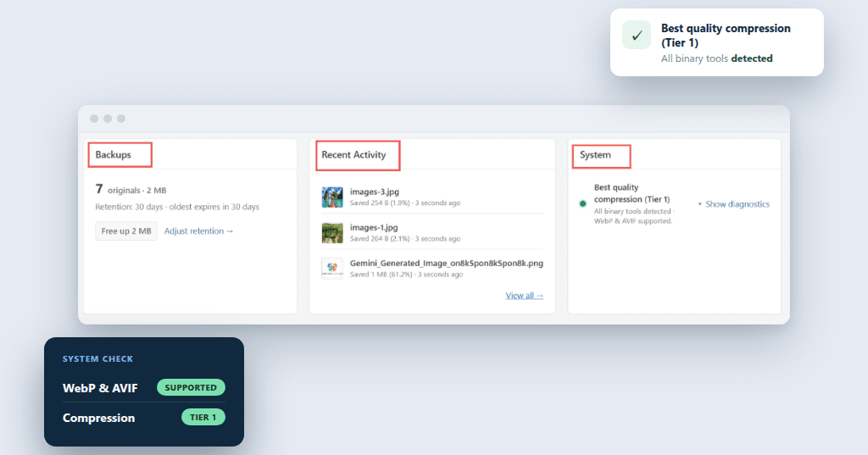Open the images-1.jpg thumbnail
The image size is (868, 455).
coord(332,233)
